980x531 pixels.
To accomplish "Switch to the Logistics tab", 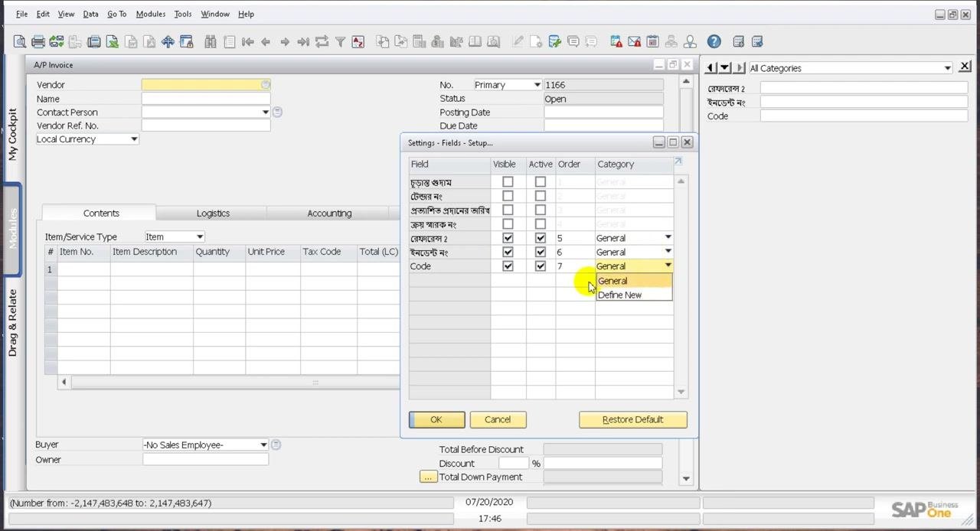I will (213, 213).
